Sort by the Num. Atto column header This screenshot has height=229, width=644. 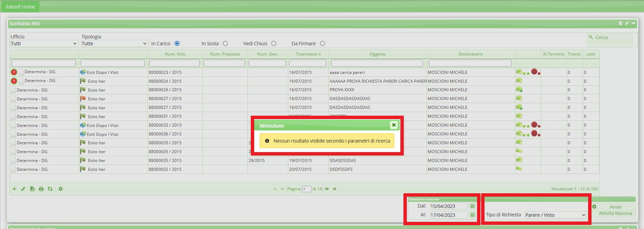[175, 54]
